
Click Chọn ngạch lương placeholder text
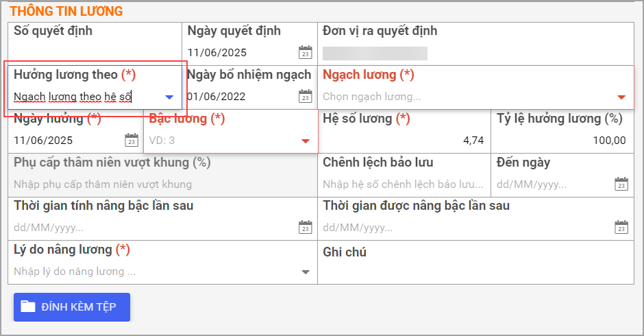[x=372, y=97]
